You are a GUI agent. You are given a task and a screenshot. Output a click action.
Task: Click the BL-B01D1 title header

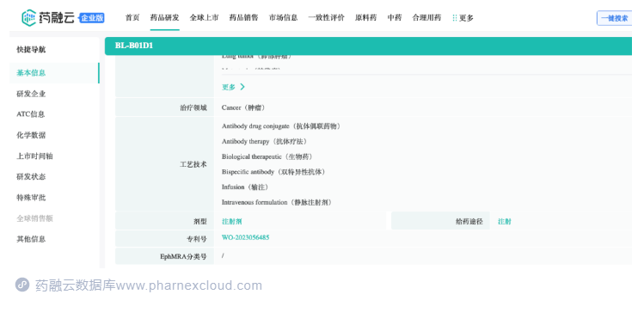pos(134,46)
